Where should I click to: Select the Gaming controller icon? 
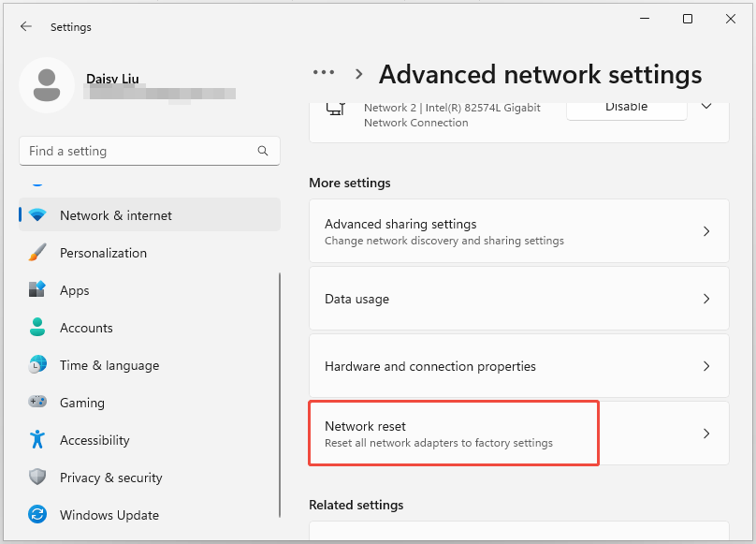point(38,403)
